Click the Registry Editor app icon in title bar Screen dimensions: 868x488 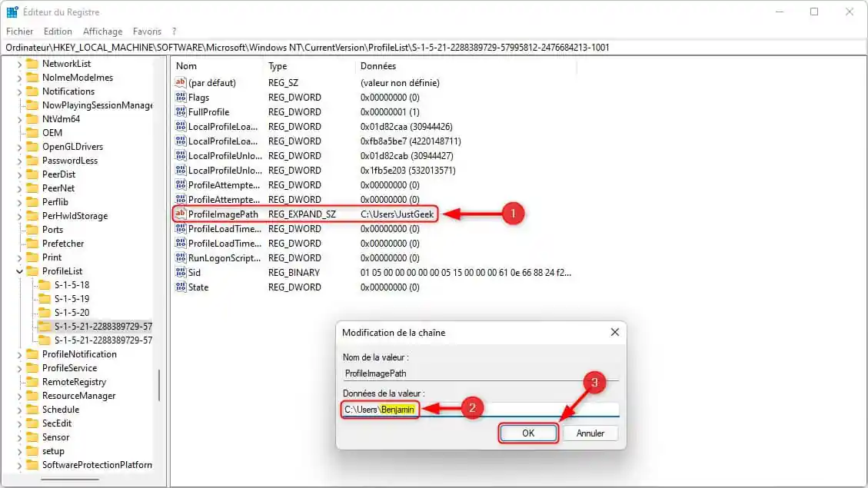pos(12,12)
